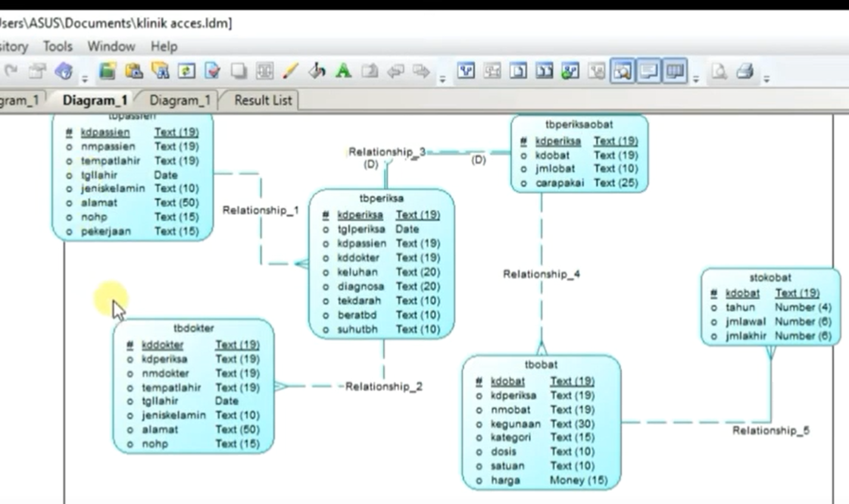Image resolution: width=849 pixels, height=504 pixels.
Task: Click the suhutbh attribute row
Action: 381,329
